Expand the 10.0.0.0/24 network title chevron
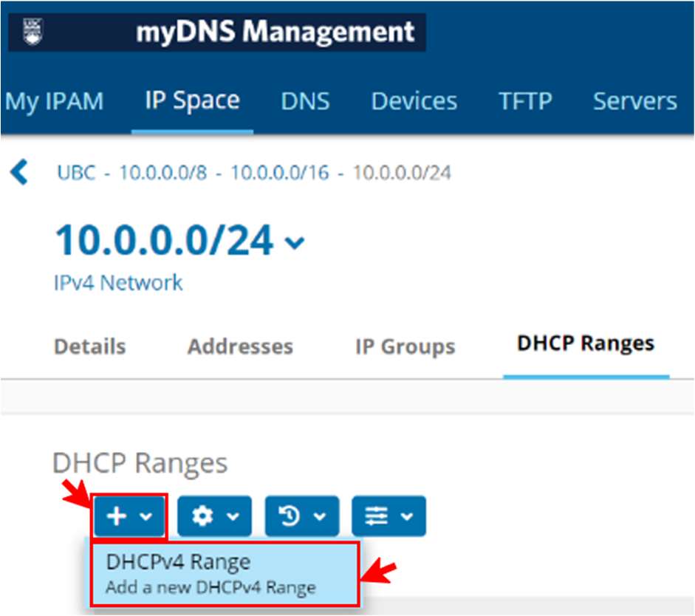The image size is (695, 616). point(295,243)
